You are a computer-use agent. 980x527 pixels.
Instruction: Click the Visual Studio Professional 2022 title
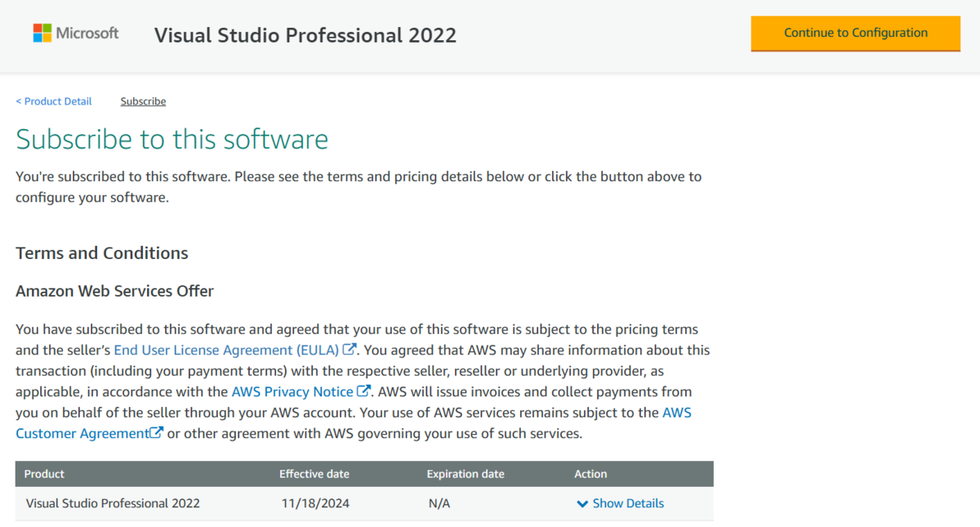click(x=305, y=35)
